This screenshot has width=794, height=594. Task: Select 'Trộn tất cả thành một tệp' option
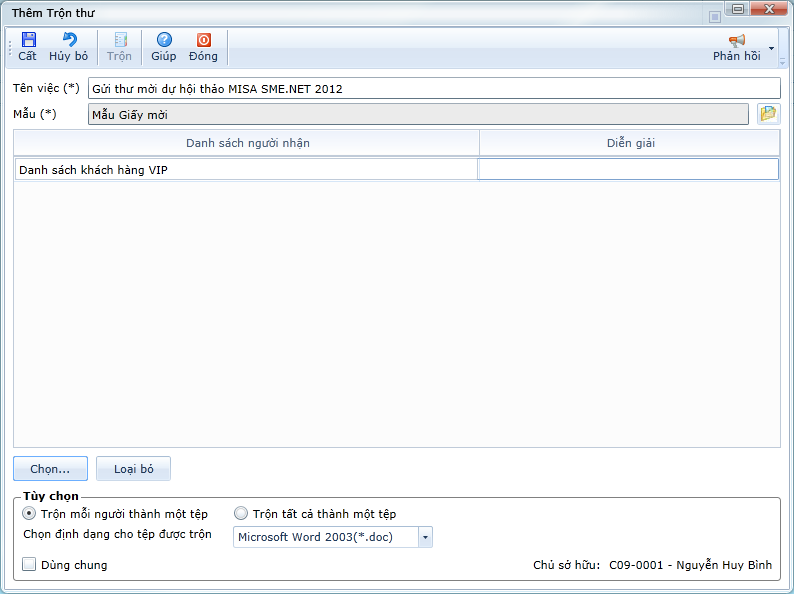click(x=240, y=513)
